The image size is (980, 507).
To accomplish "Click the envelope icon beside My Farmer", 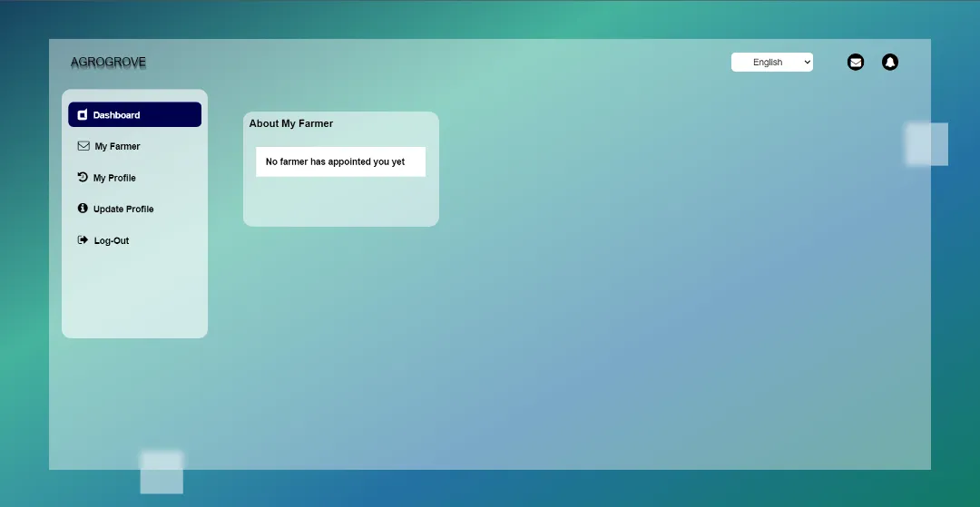I will click(x=83, y=146).
